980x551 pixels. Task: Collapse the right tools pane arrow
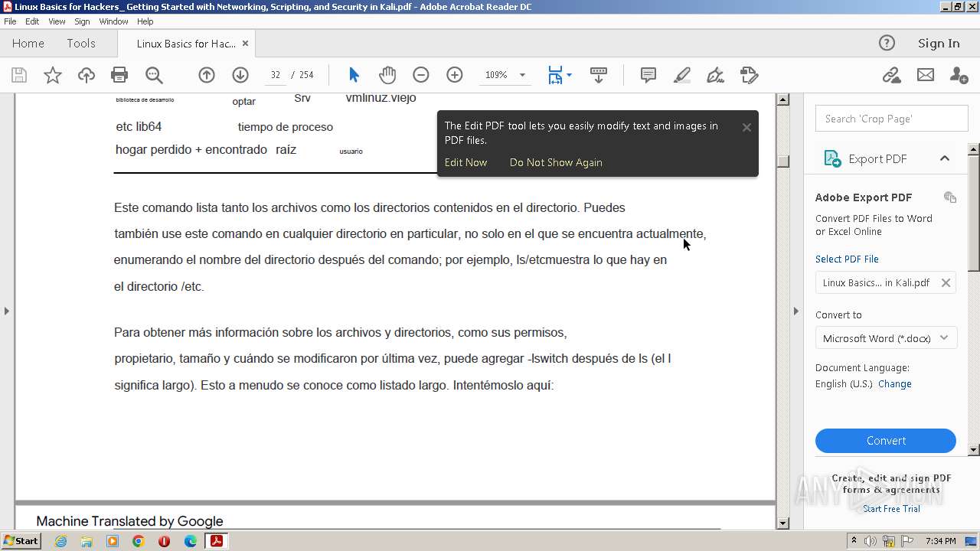point(795,311)
